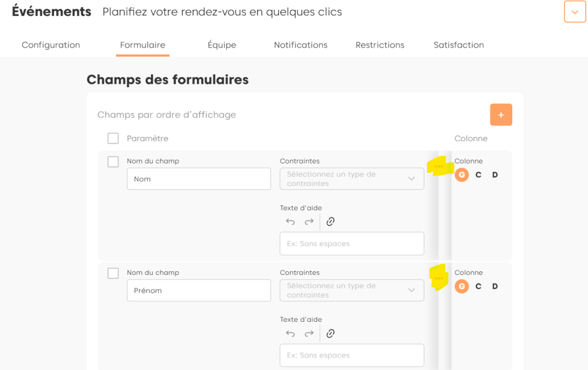The width and height of the screenshot is (588, 370).
Task: Open three-dot menu for Nom field
Action: [x=439, y=166]
